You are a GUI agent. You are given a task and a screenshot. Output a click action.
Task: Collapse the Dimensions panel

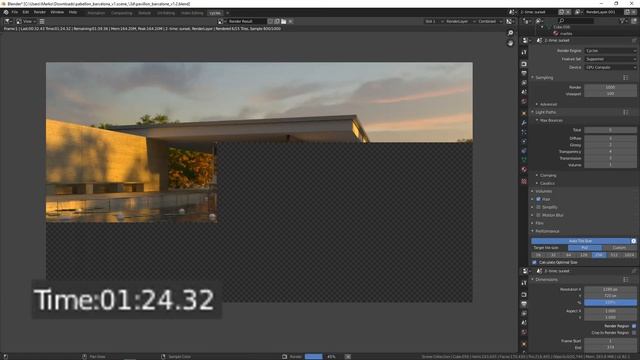[x=546, y=280]
